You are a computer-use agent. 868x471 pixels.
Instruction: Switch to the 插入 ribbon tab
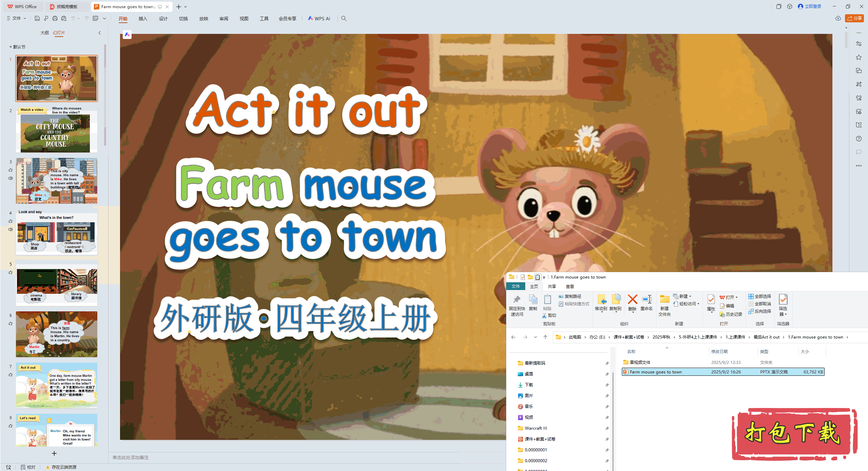pyautogui.click(x=143, y=19)
